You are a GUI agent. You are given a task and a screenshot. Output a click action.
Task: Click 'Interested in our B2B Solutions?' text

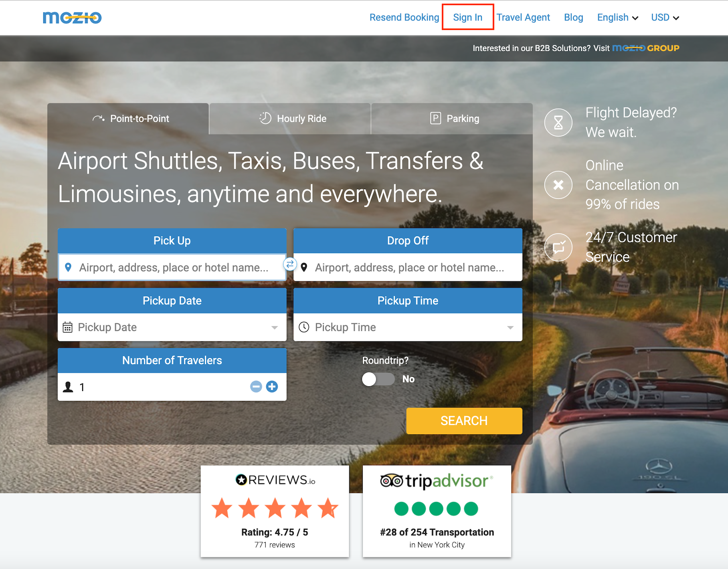(532, 48)
